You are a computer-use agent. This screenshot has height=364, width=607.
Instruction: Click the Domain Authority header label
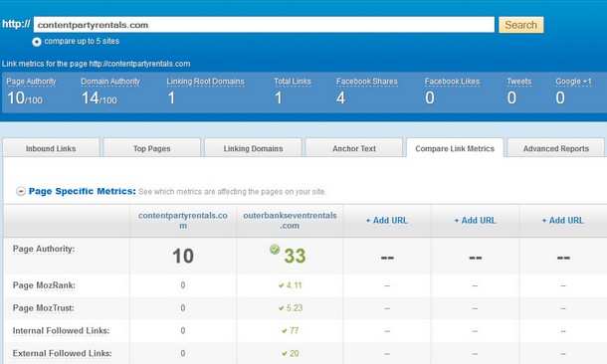(x=110, y=82)
